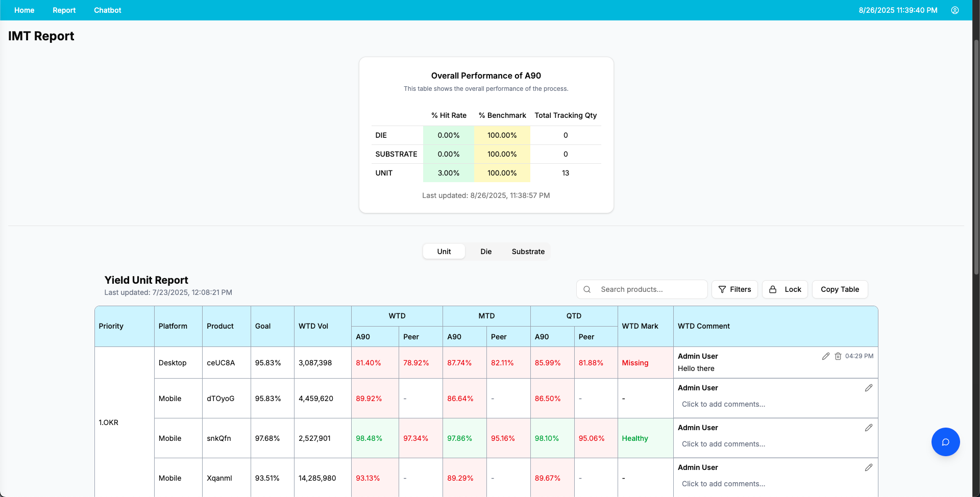Edit the Hello there comment pencil icon
The image size is (980, 497).
coord(825,356)
